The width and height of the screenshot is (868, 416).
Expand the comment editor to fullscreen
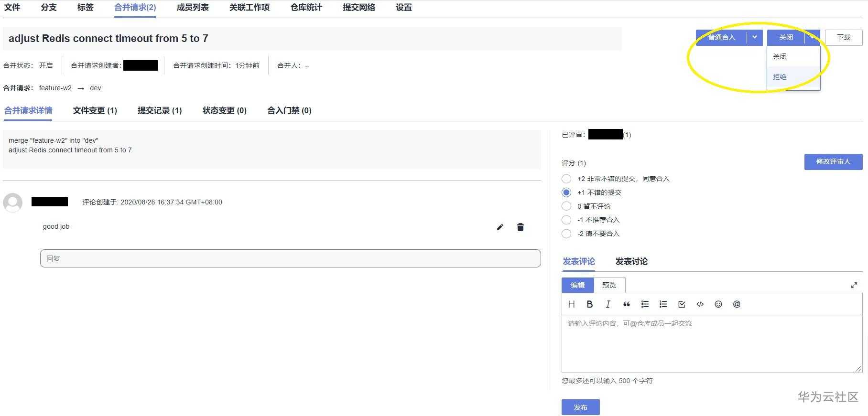tap(854, 285)
